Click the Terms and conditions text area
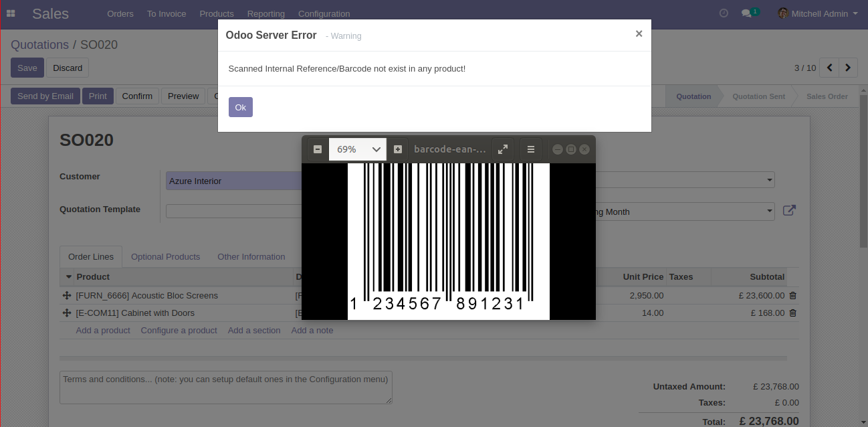Viewport: 868px width, 427px height. 226,388
